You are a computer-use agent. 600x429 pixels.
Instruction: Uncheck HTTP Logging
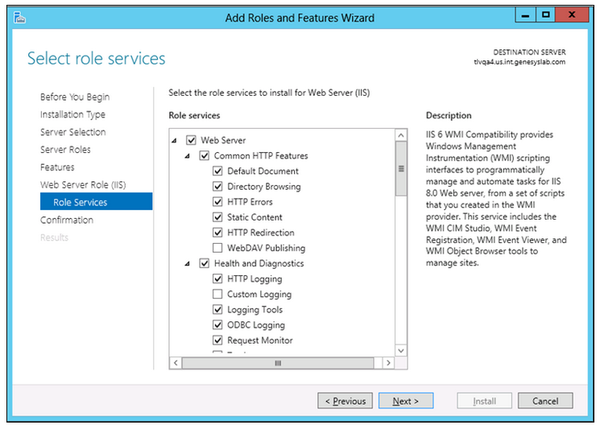pyautogui.click(x=218, y=279)
